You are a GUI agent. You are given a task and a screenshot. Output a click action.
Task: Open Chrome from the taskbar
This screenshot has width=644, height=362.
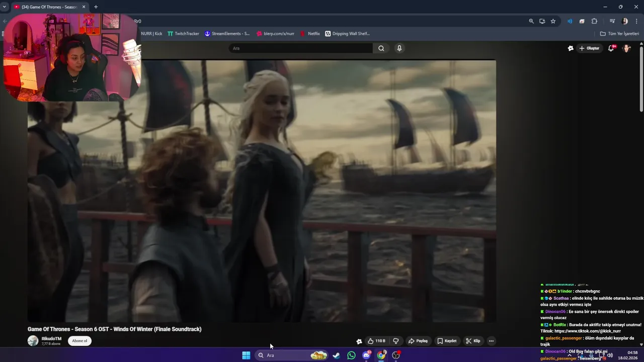(381, 355)
